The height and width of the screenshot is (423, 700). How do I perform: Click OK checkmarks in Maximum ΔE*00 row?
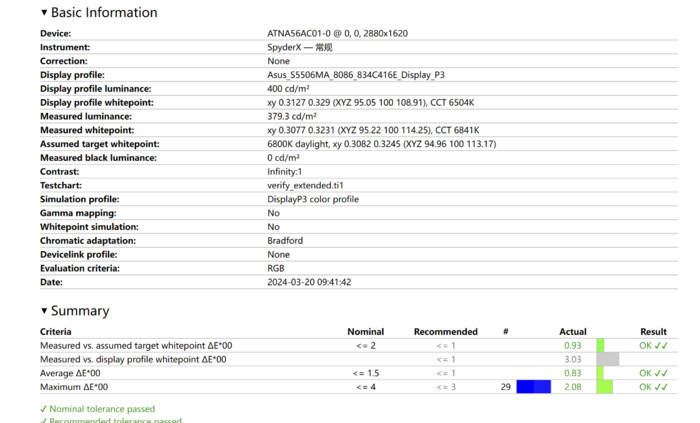[x=653, y=386]
